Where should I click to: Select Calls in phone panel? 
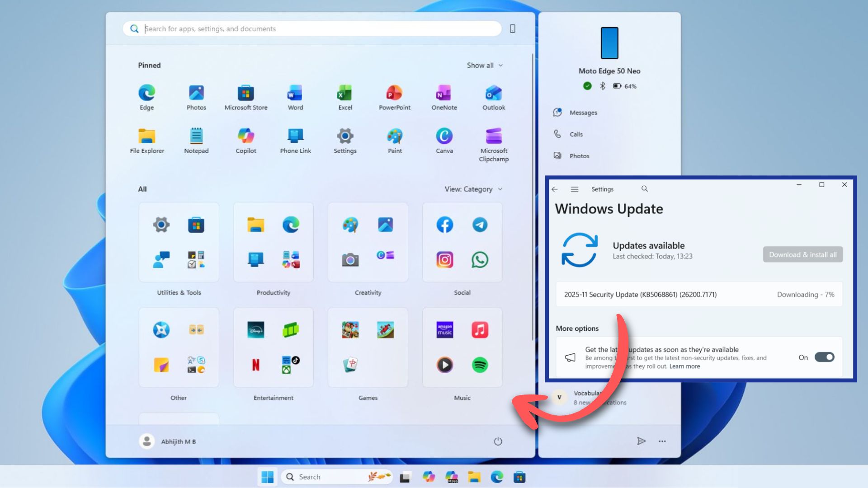pyautogui.click(x=576, y=134)
